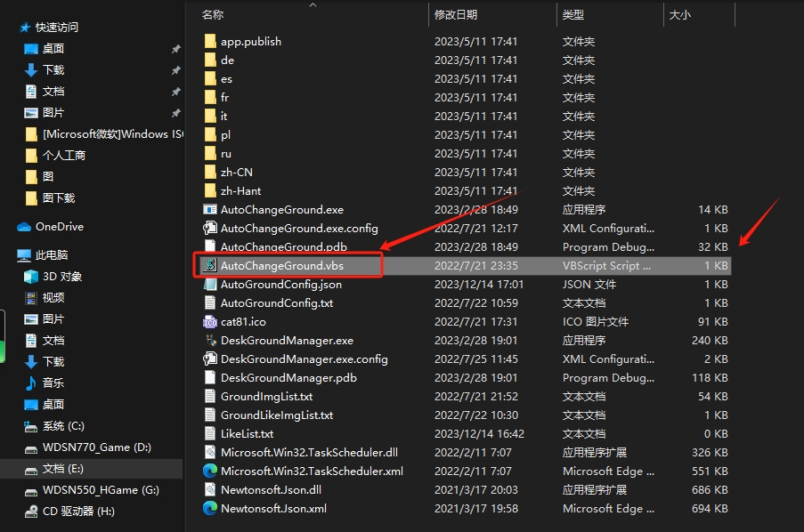The width and height of the screenshot is (804, 532).
Task: Sort files by 修改日期 column header
Action: click(455, 14)
